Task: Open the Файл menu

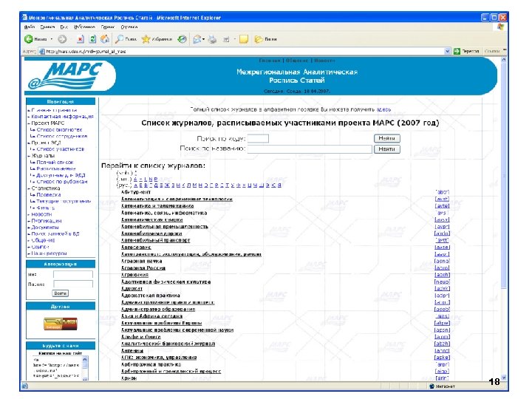Action: tap(29, 27)
